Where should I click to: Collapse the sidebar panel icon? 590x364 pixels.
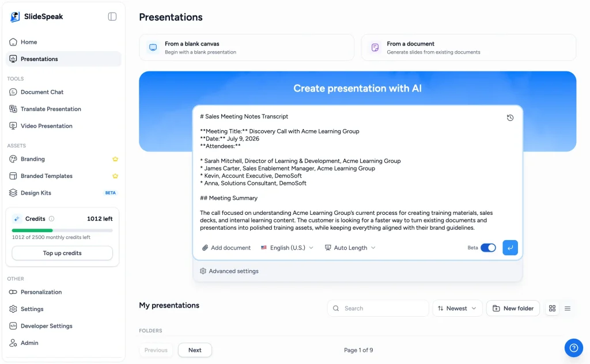[x=112, y=17]
